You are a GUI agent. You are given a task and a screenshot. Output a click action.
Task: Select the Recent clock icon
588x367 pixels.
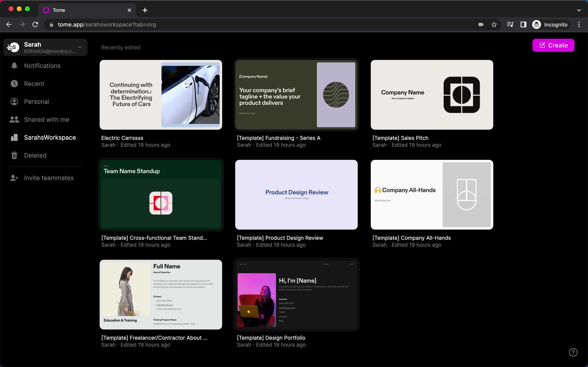click(x=13, y=83)
